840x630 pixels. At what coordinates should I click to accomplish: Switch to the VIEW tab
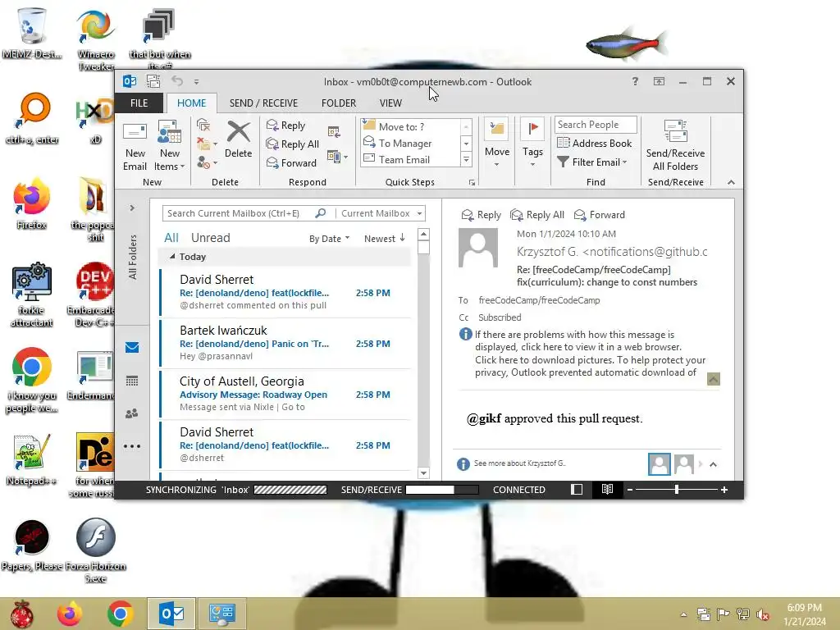pyautogui.click(x=390, y=103)
